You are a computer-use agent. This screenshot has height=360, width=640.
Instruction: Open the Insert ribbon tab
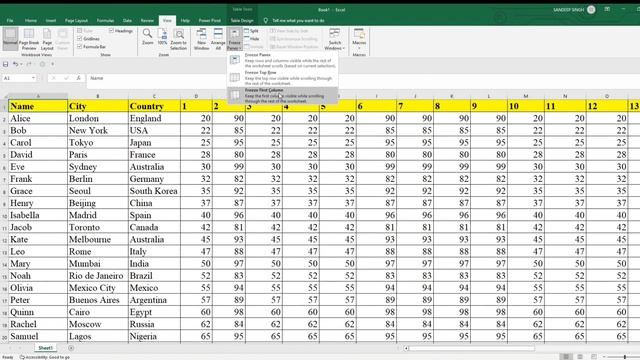click(51, 20)
